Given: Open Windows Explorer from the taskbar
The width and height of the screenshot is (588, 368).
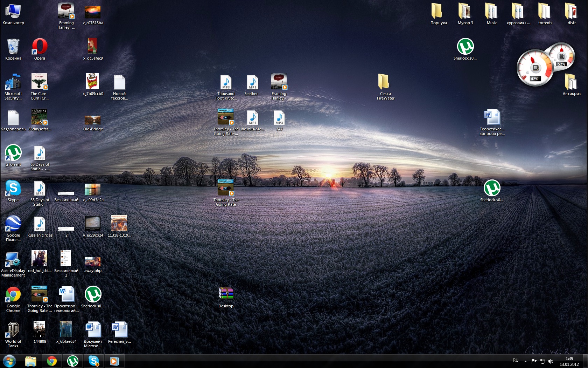Looking at the screenshot, I should click(31, 361).
